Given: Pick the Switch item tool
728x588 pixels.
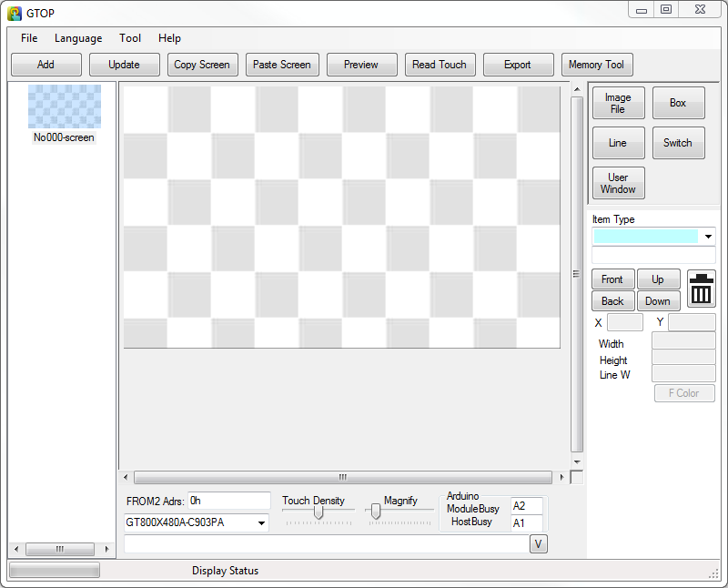Looking at the screenshot, I should (678, 143).
